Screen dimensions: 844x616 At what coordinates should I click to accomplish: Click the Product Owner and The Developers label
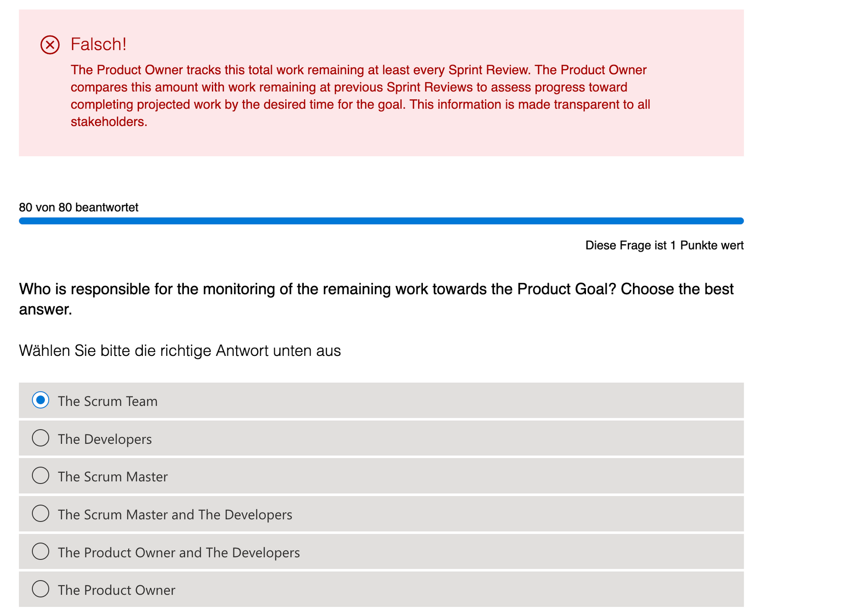178,552
